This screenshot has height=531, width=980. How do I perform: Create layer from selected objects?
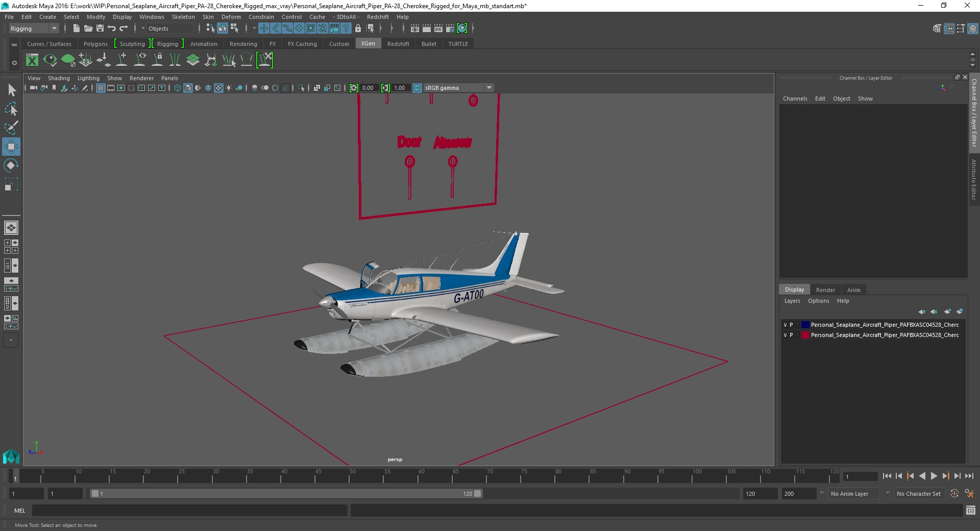pyautogui.click(x=960, y=311)
